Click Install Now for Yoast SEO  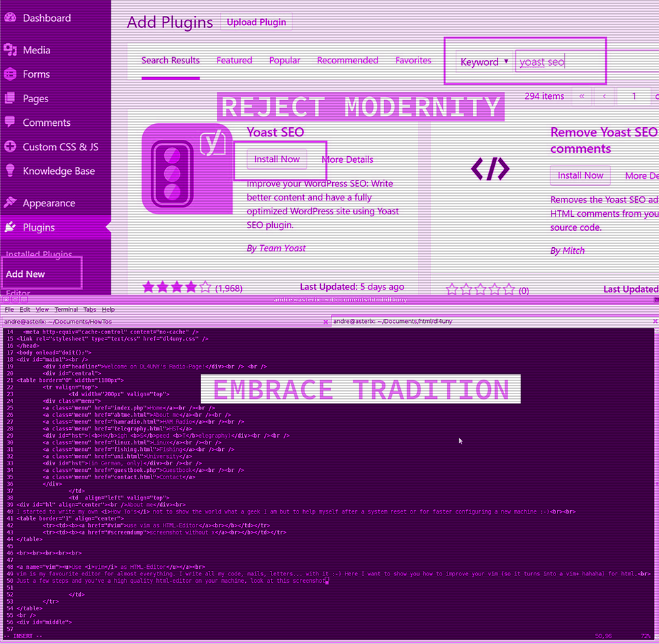277,160
